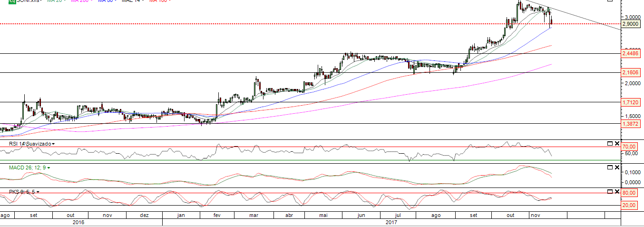Viewport: 644px width, 227px height.
Task: Click the jan month label on time axis
Action: point(181,215)
